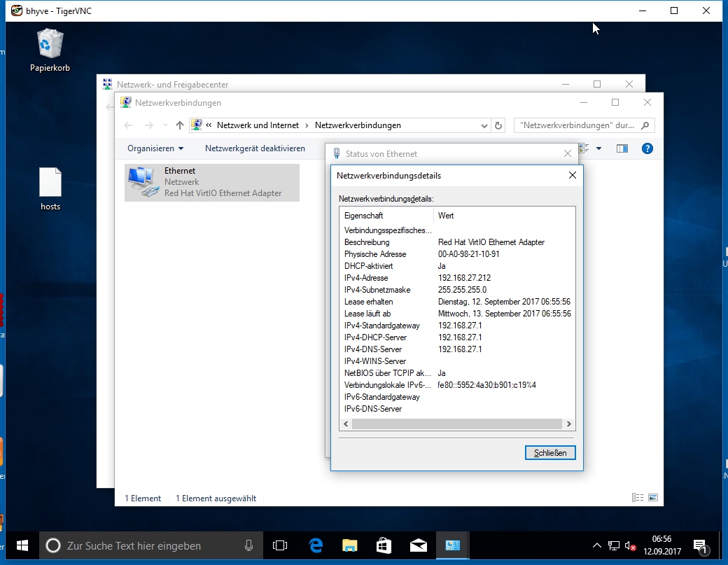Open File Explorer from taskbar

point(350,545)
